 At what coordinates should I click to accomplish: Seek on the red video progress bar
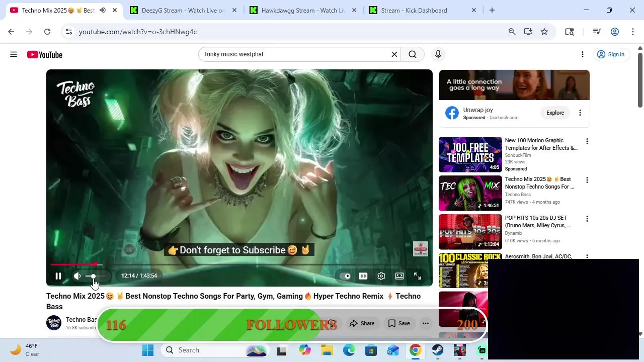[x=239, y=264]
